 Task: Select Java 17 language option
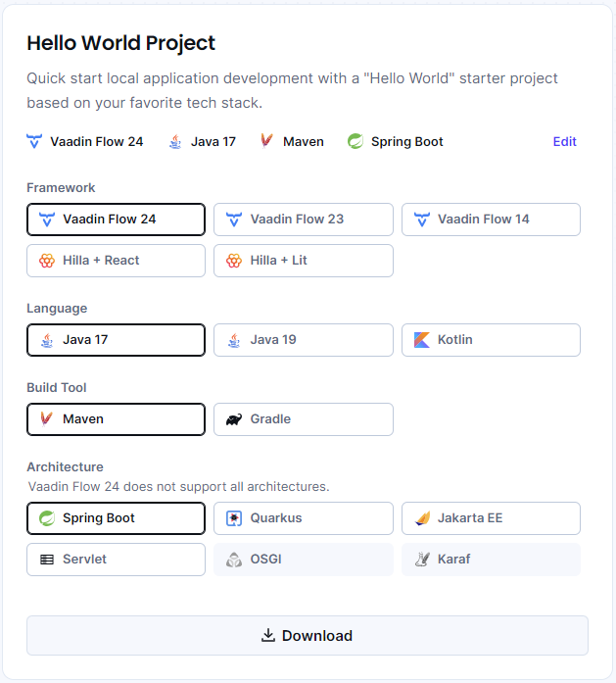(x=116, y=340)
